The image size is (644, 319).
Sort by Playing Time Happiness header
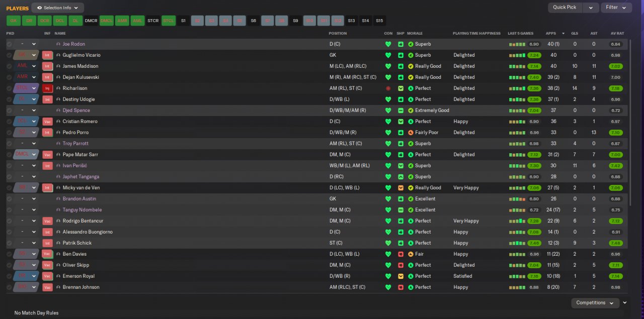[476, 33]
